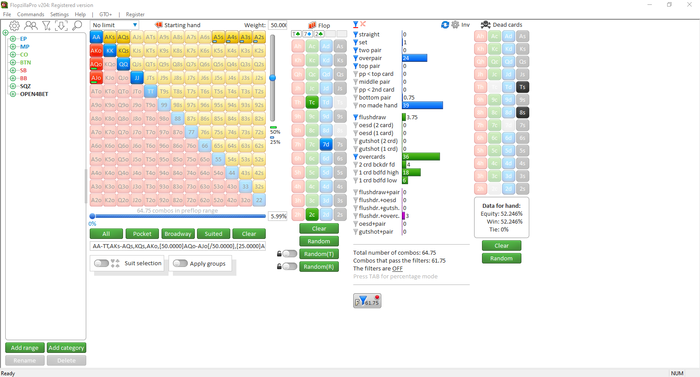Click the Starting hand cards icon
The image size is (700, 377).
[158, 25]
